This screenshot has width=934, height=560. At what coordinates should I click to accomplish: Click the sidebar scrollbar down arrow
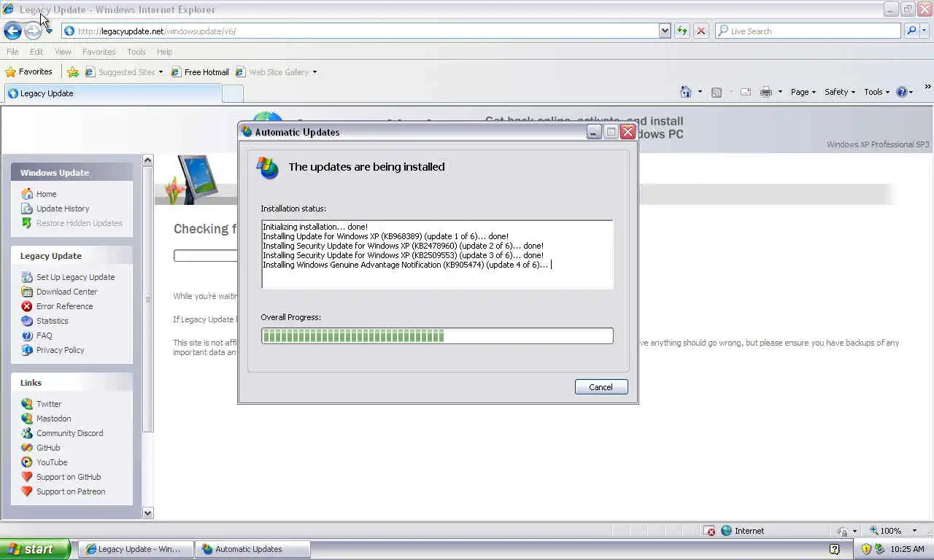click(148, 513)
